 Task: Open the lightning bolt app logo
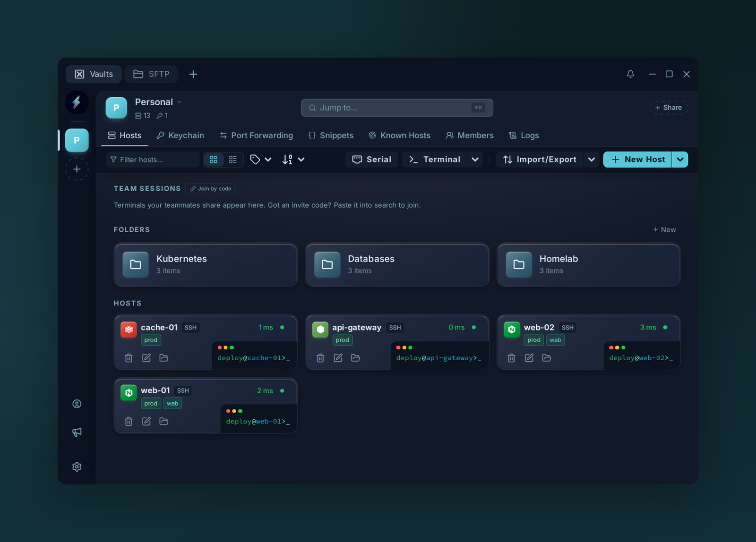[77, 102]
